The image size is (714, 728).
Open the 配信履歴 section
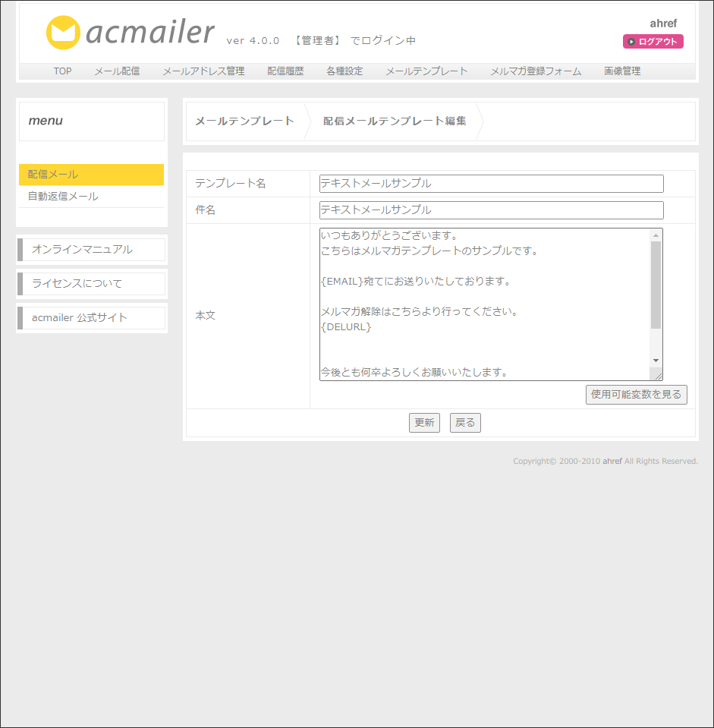(x=285, y=71)
